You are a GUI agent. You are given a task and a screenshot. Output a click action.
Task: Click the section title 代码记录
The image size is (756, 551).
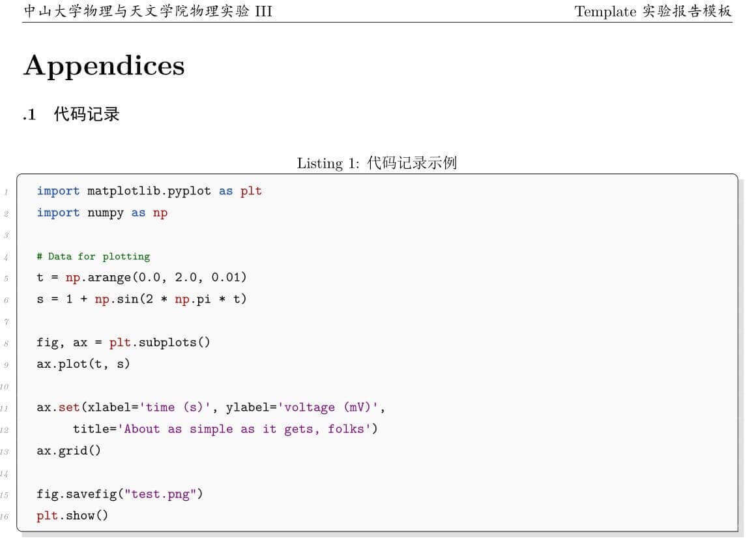coord(87,114)
